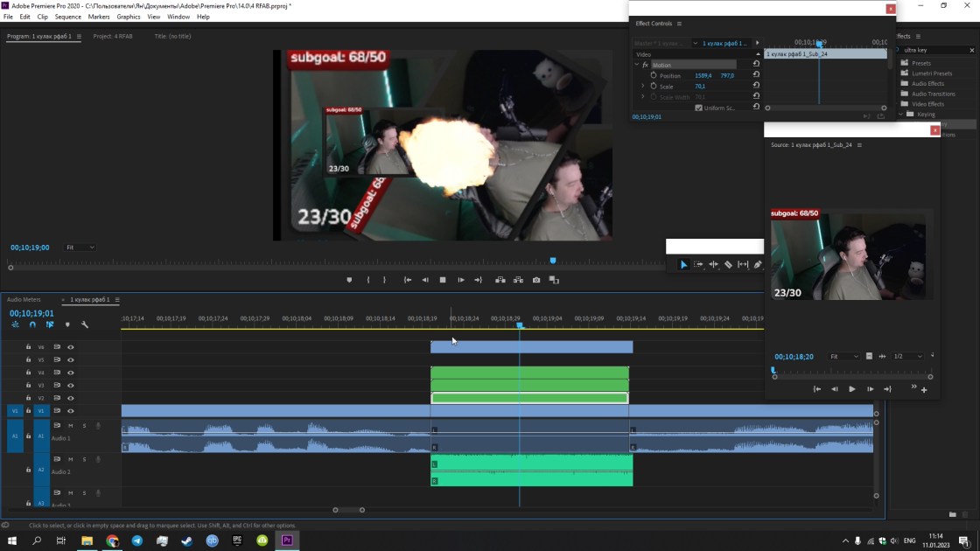
Task: Select the Track Select Forward tool
Action: pyautogui.click(x=698, y=265)
